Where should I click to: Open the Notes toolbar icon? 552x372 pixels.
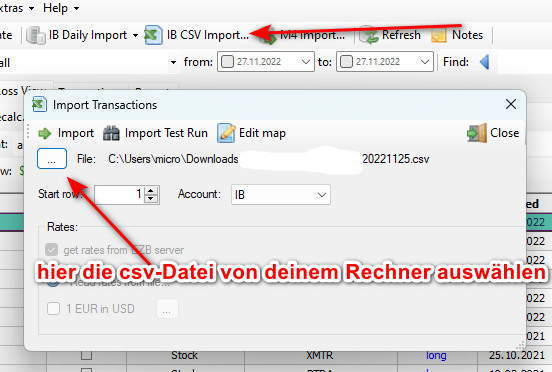point(439,35)
